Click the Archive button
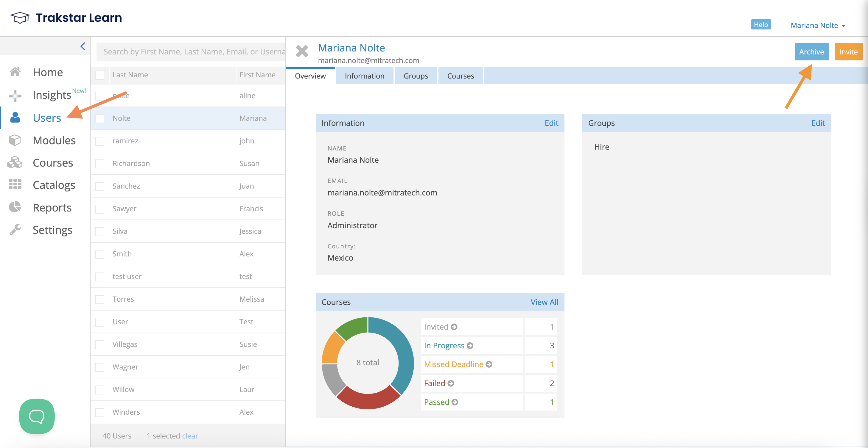868x448 pixels. pyautogui.click(x=811, y=52)
